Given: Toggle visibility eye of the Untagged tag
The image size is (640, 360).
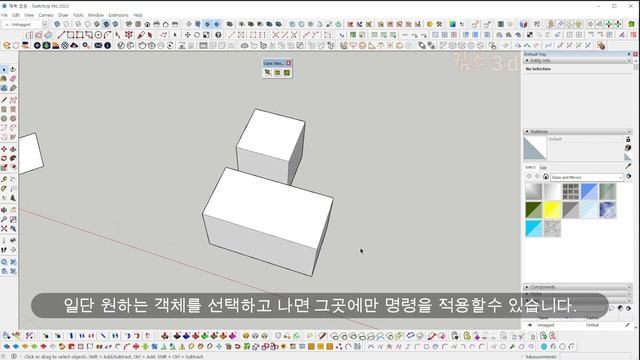Looking at the screenshot, I should tap(530, 325).
